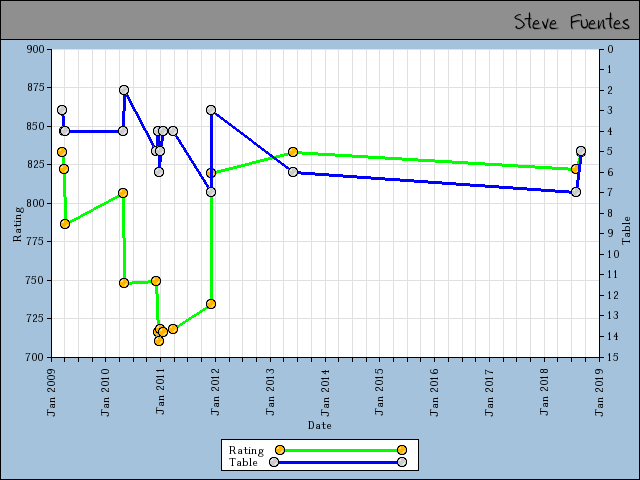The height and width of the screenshot is (480, 640).
Task: Click the first gray Table point in 2009
Action: 62,110
